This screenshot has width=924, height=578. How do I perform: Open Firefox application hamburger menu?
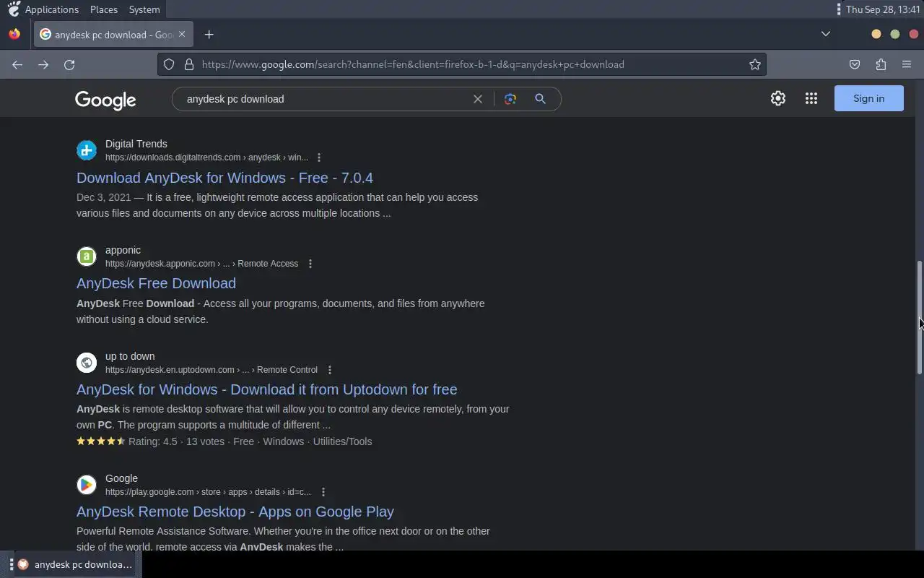click(x=907, y=64)
